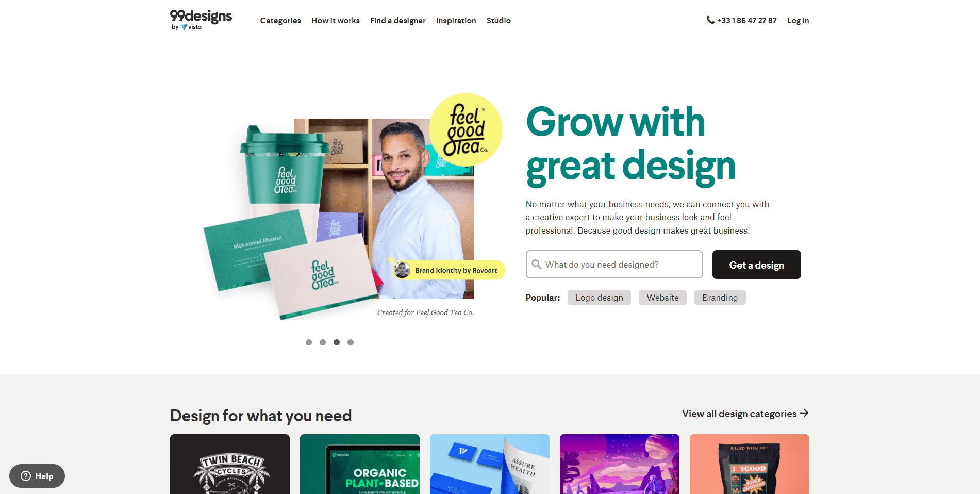Open the Find a designer menu
Viewport: 980px width, 494px height.
(397, 21)
